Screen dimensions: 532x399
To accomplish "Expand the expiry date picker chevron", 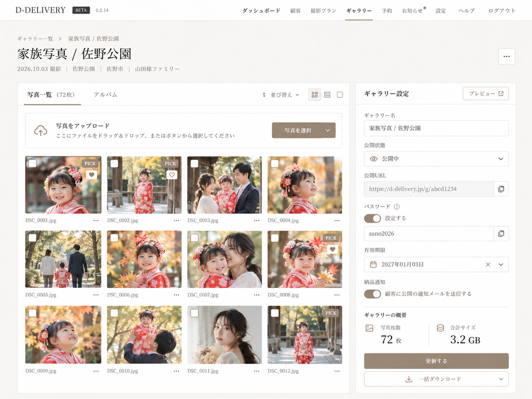I will click(x=501, y=265).
